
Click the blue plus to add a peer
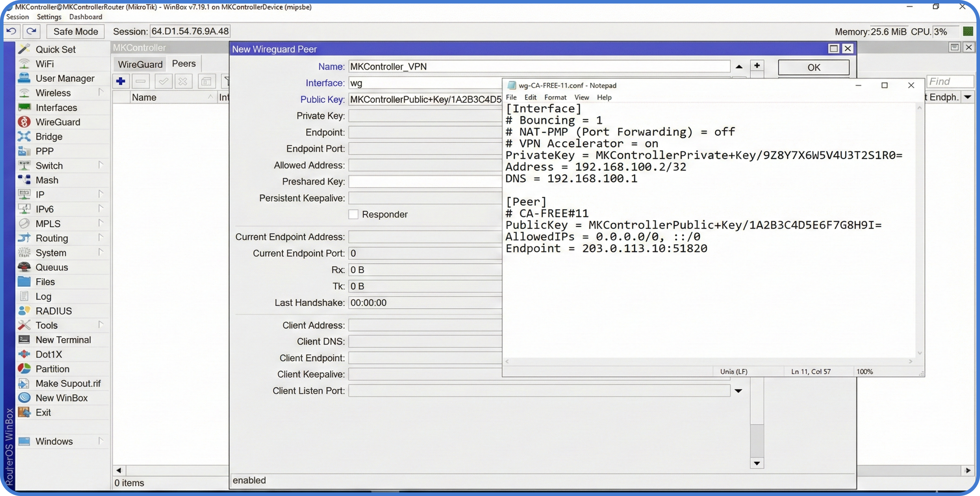tap(121, 81)
